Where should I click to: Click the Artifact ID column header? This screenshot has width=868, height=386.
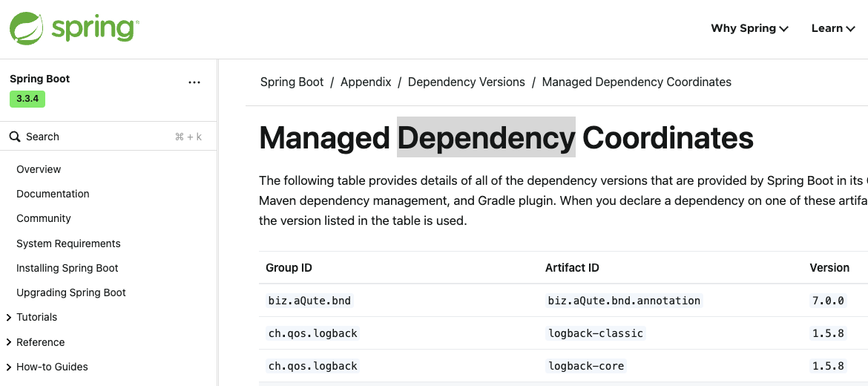(572, 268)
